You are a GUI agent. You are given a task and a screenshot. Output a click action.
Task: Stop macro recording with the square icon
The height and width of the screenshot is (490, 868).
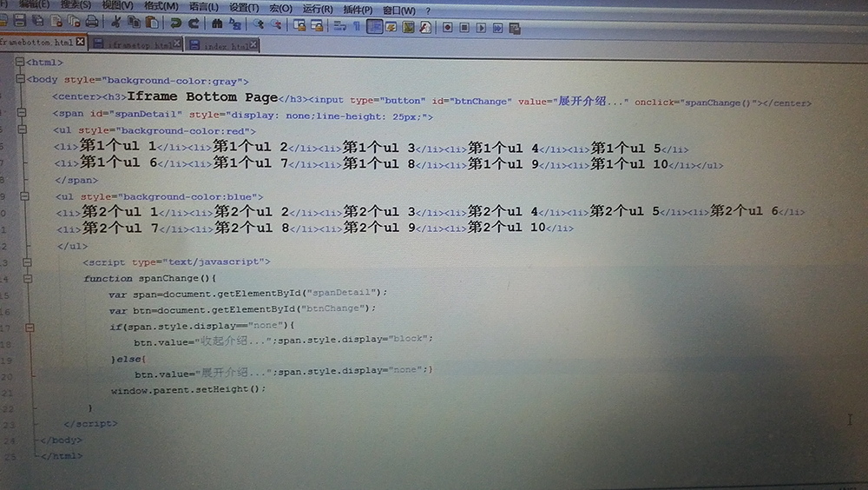tap(464, 27)
